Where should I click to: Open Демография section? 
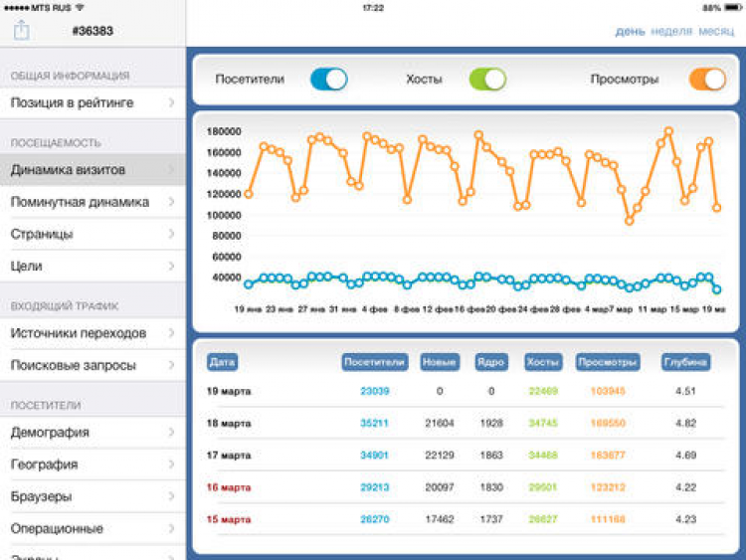point(93,432)
